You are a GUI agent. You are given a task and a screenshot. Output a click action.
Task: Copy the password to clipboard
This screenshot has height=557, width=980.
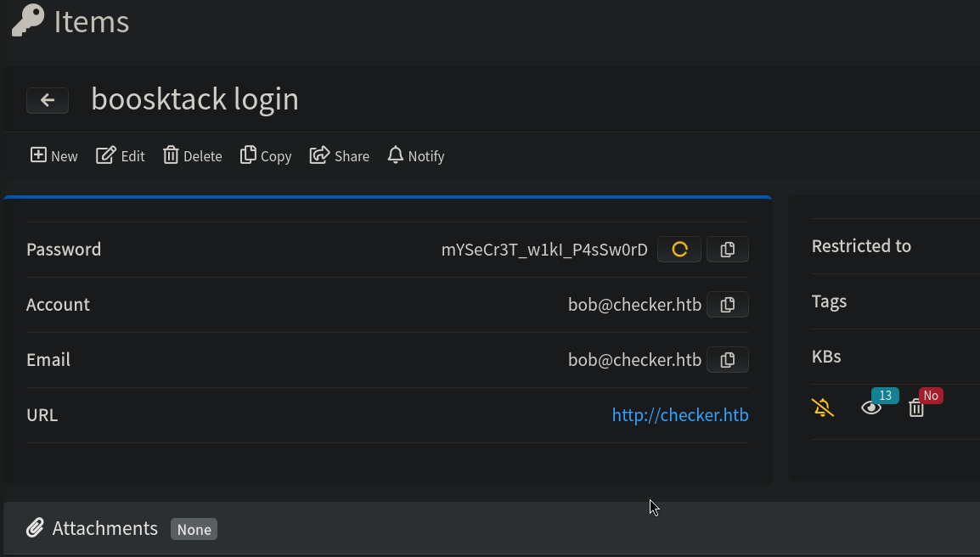(x=727, y=250)
